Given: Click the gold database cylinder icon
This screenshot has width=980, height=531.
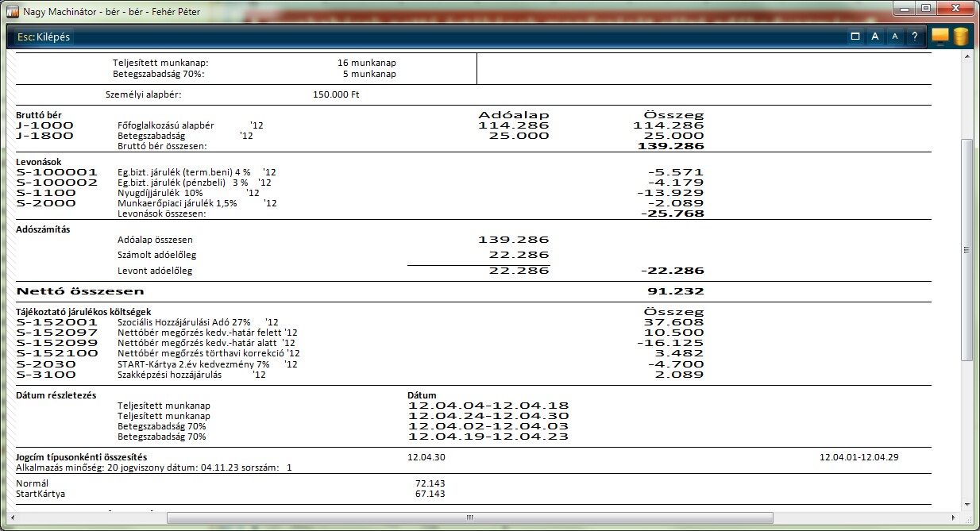Looking at the screenshot, I should [961, 37].
